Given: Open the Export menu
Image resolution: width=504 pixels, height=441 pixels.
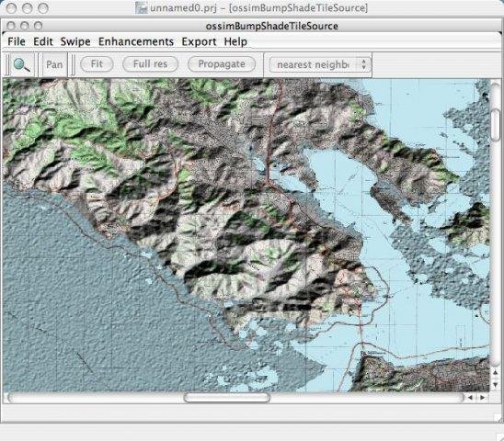Looking at the screenshot, I should (x=199, y=41).
